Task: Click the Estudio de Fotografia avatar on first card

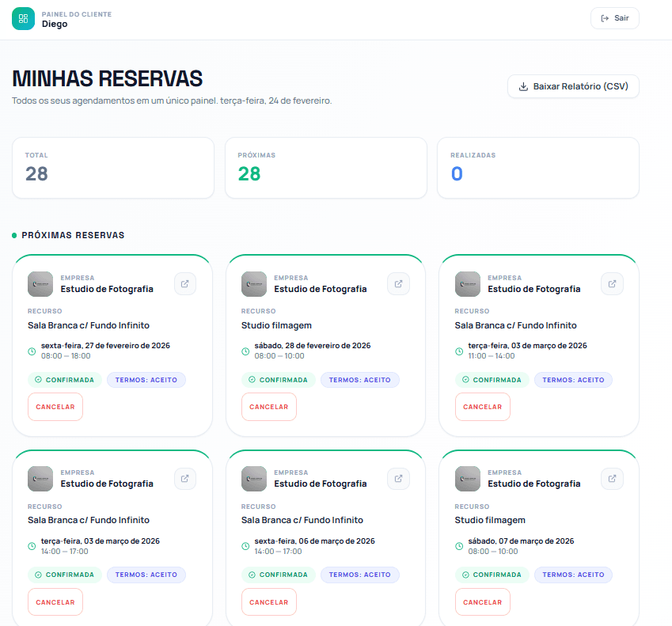Action: (40, 283)
